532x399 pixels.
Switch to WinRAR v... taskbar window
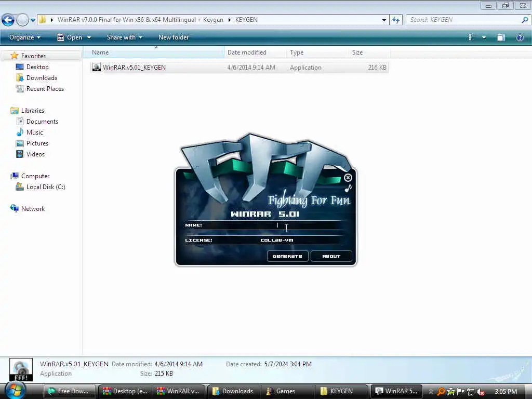pyautogui.click(x=179, y=391)
